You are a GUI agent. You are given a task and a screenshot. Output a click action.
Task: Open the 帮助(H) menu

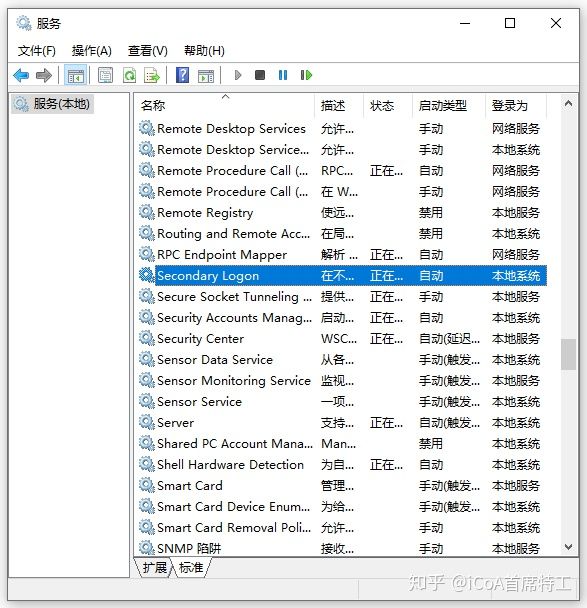pyautogui.click(x=204, y=51)
